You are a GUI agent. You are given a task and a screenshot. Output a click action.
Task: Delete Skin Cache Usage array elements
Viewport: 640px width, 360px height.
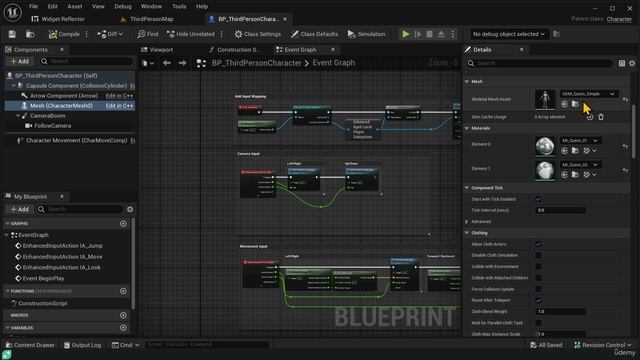click(601, 117)
